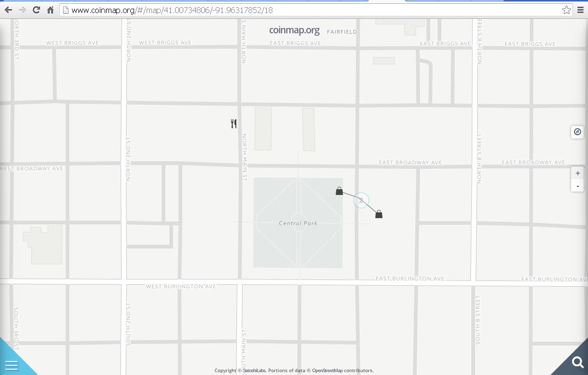Open the Chrome menu button

pos(581,10)
